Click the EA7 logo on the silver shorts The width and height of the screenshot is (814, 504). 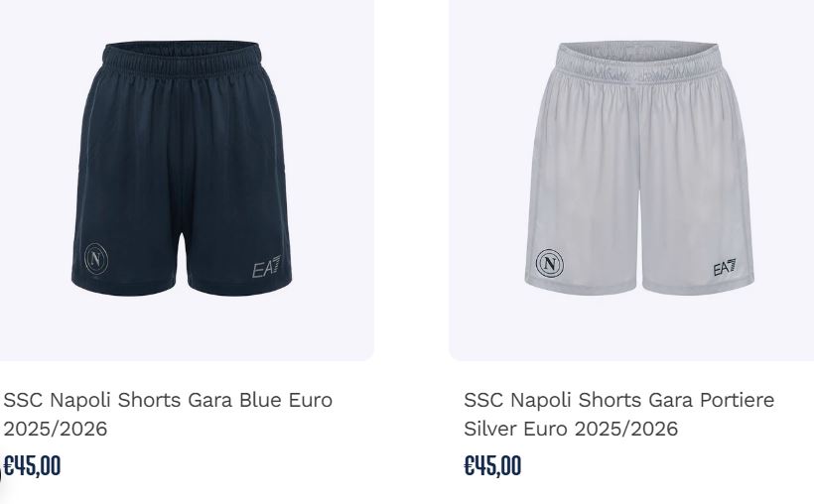725,267
